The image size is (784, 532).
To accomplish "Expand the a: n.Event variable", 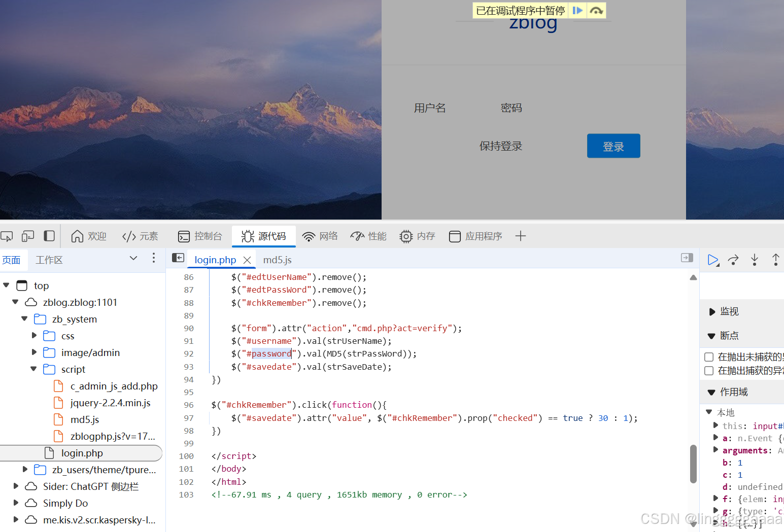I will click(x=716, y=438).
